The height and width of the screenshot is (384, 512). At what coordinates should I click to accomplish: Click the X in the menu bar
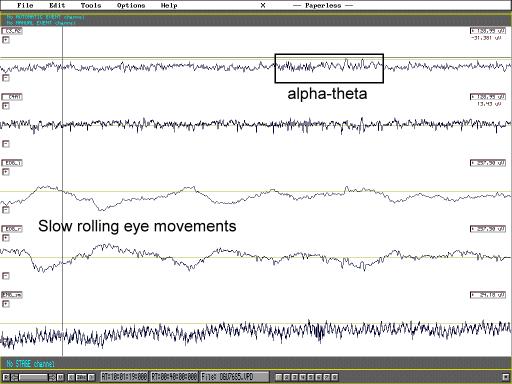pos(263,5)
